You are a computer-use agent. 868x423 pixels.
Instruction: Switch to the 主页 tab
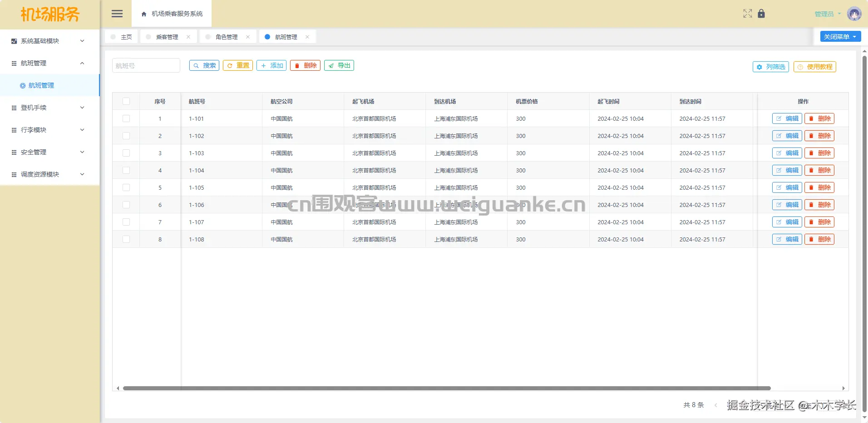(121, 37)
